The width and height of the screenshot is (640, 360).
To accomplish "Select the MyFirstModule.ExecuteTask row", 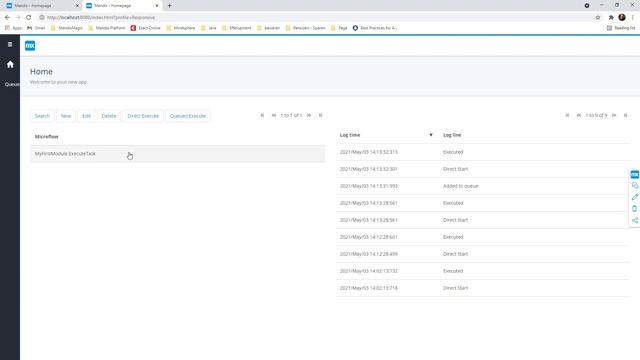I will tap(178, 154).
